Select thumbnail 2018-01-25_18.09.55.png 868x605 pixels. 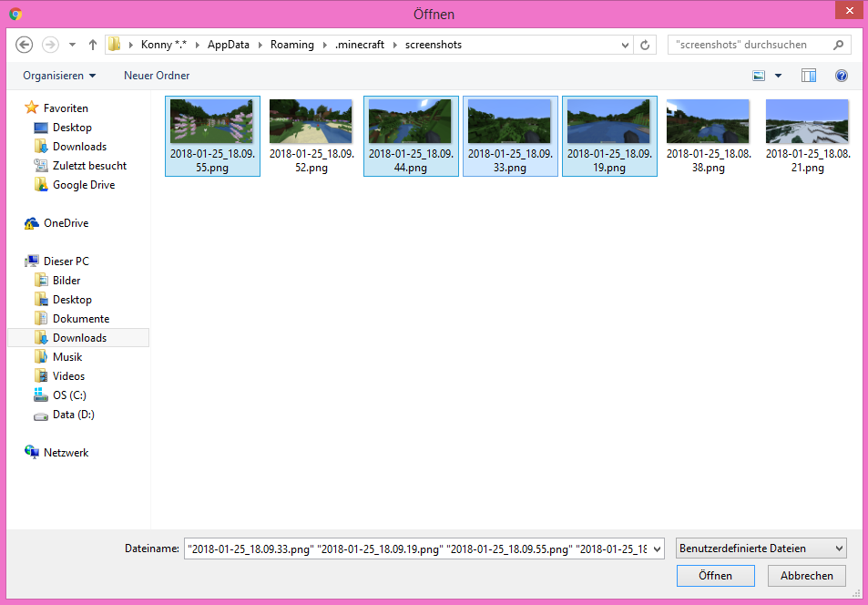pos(212,137)
